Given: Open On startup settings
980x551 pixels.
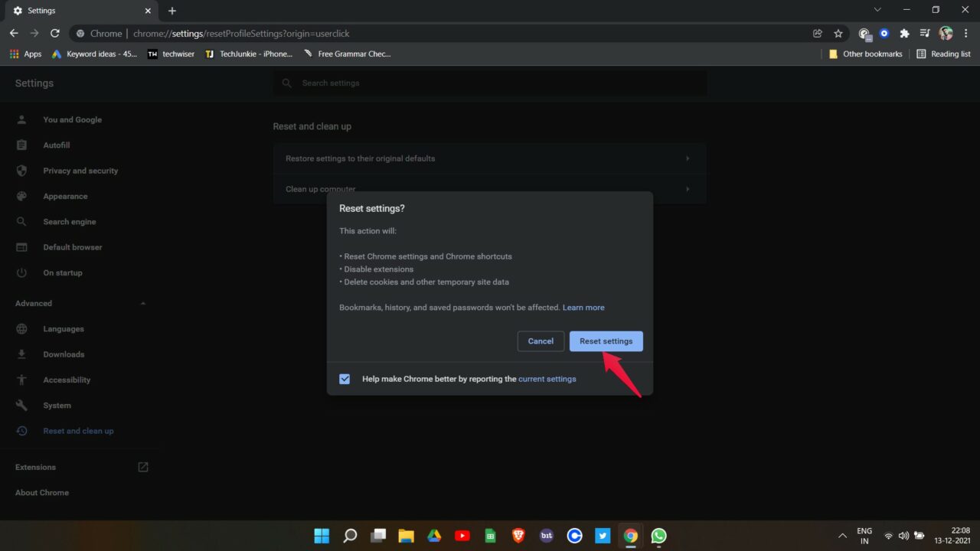Looking at the screenshot, I should [x=63, y=272].
